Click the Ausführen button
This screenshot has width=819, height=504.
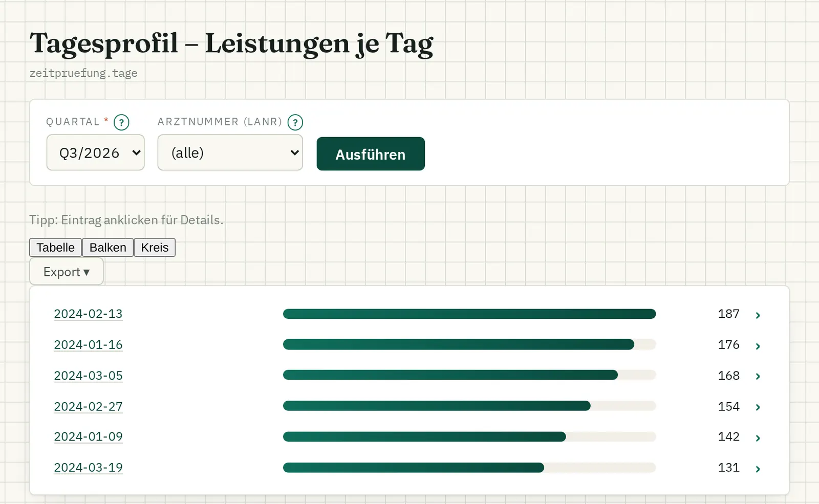click(371, 154)
